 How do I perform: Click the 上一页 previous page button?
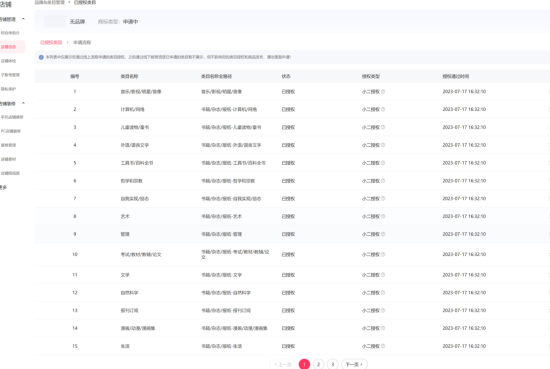click(283, 364)
